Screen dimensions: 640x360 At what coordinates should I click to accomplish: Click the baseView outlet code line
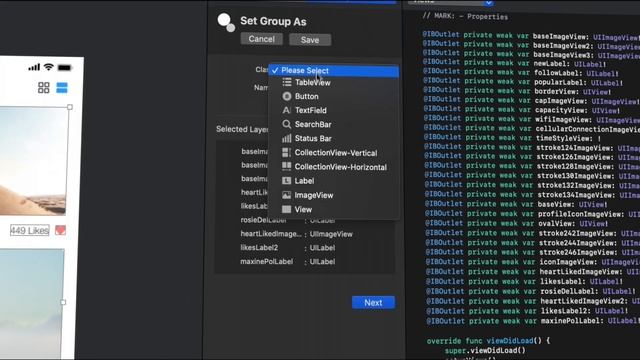[516, 204]
